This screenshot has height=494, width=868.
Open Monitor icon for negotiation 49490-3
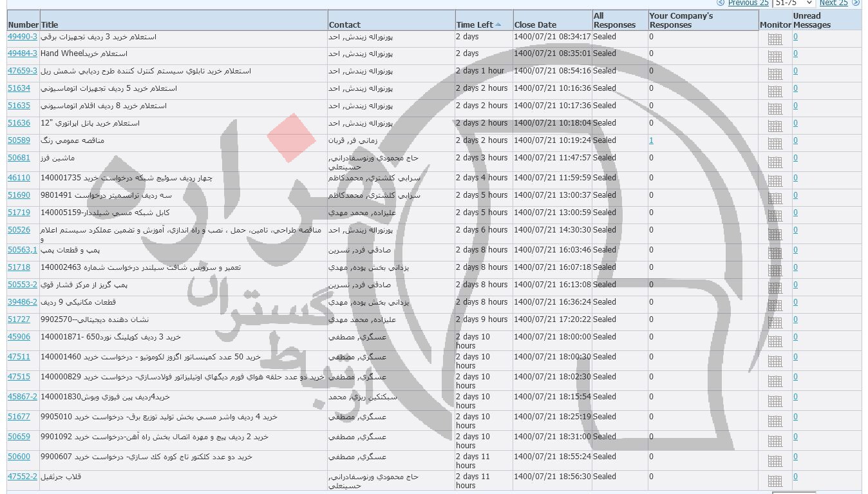(775, 39)
